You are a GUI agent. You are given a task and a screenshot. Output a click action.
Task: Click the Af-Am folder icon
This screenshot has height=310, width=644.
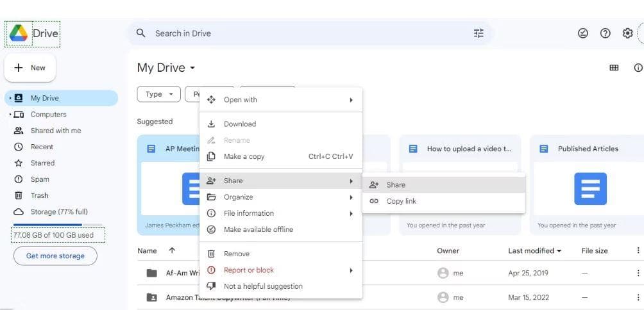coord(152,273)
